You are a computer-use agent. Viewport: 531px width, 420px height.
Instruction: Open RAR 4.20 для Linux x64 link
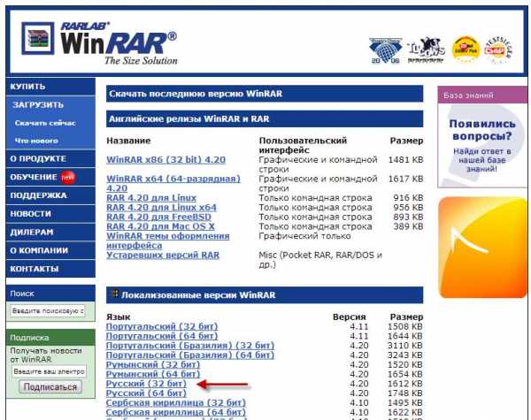pyautogui.click(x=161, y=207)
